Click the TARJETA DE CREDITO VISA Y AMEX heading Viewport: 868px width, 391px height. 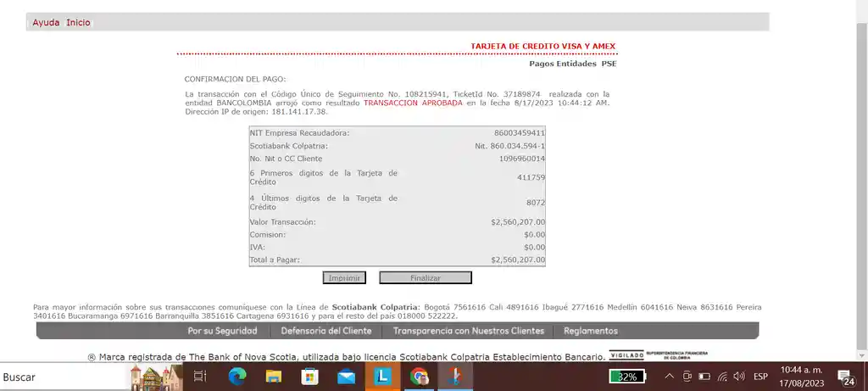coord(543,47)
